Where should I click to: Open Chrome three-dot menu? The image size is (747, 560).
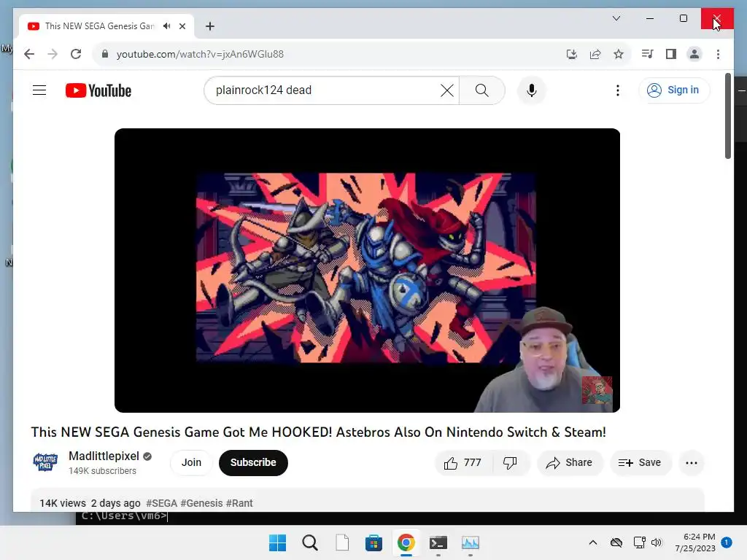(x=718, y=54)
